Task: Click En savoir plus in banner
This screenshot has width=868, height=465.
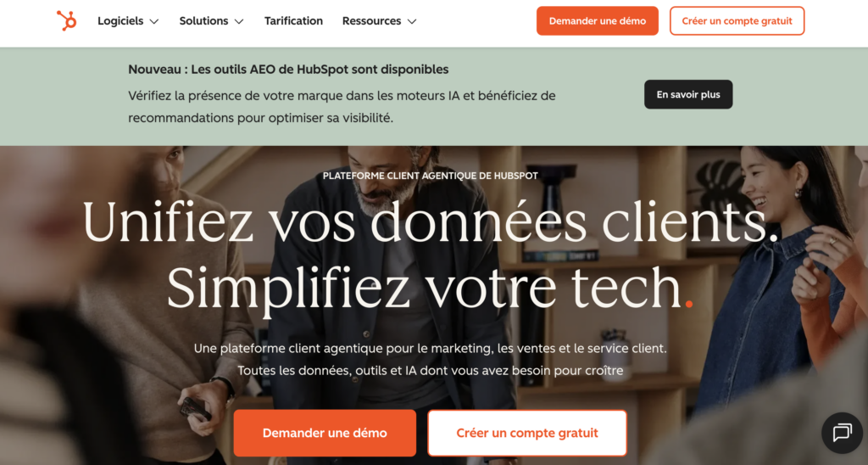Action: (688, 94)
